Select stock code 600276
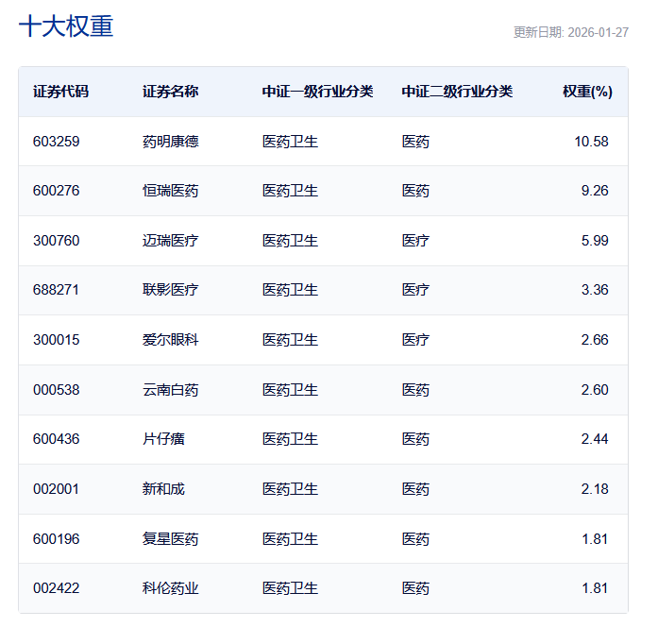The height and width of the screenshot is (644, 658). (x=57, y=191)
